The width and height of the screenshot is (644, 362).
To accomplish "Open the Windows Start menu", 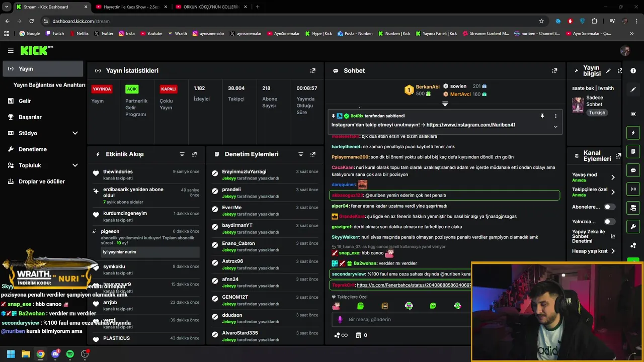I will point(11,354).
